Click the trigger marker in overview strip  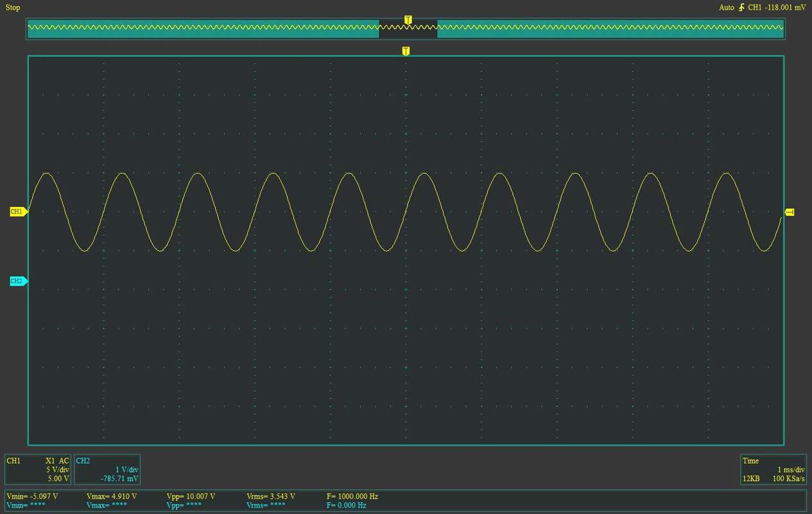(408, 20)
